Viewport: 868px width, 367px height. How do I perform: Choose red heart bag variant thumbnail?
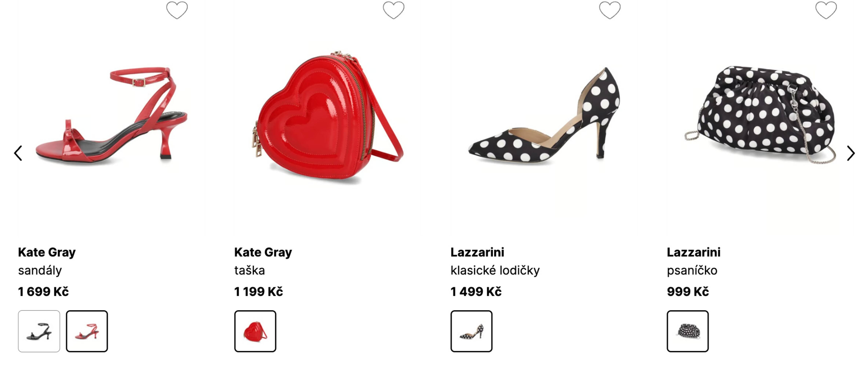point(255,331)
